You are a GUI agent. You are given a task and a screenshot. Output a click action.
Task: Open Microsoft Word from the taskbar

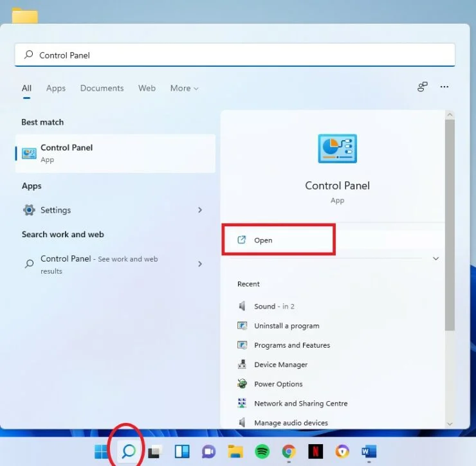click(369, 451)
